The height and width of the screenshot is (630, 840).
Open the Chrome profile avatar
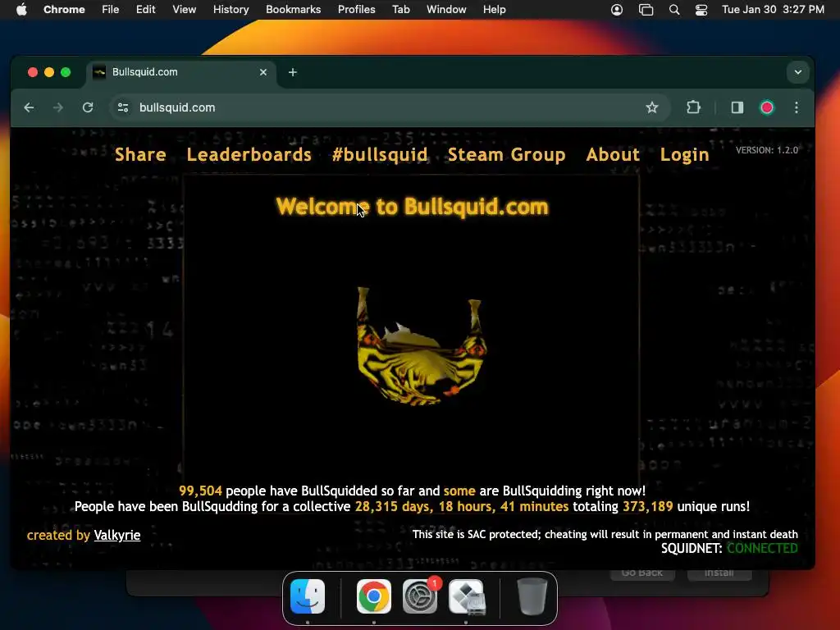click(x=767, y=107)
